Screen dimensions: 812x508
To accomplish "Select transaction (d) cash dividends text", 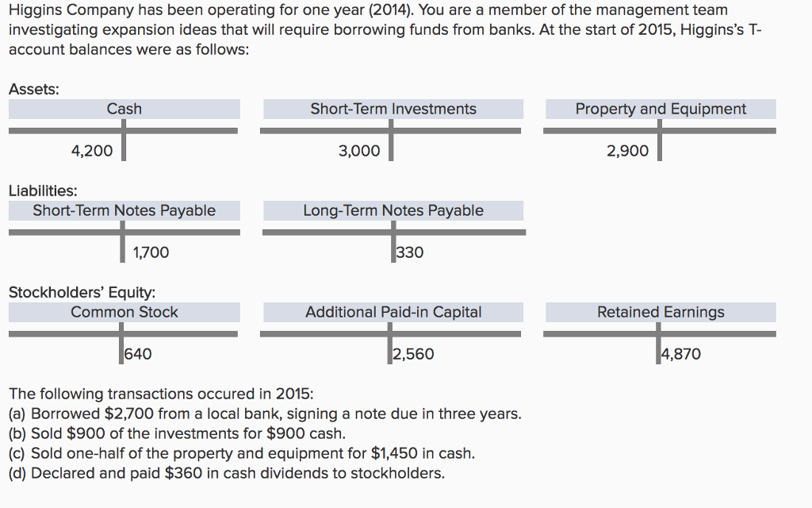I will click(x=227, y=473).
